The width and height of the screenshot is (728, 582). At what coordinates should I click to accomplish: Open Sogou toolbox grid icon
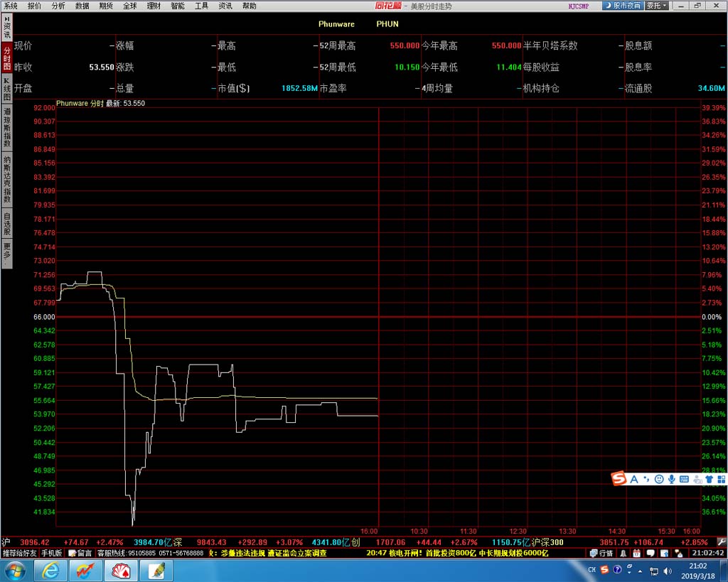721,480
